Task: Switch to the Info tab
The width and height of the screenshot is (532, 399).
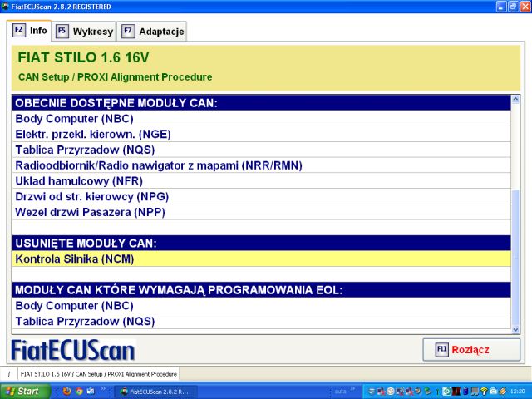Action: [29, 31]
